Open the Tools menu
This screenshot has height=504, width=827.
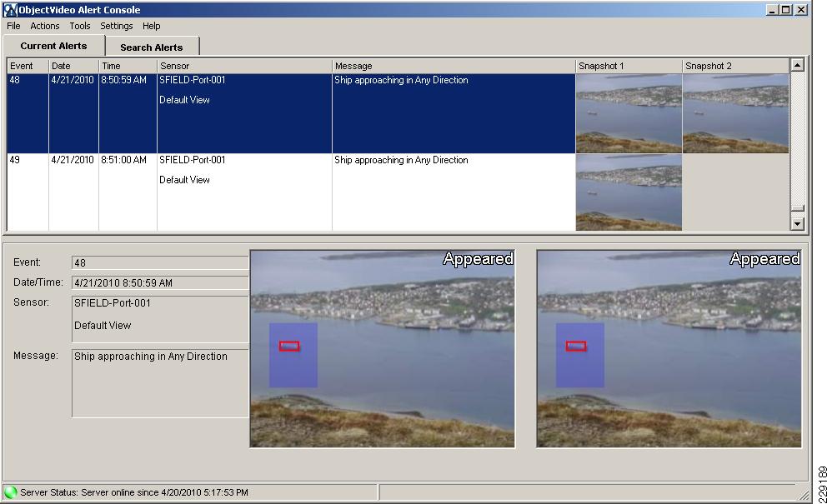click(80, 26)
